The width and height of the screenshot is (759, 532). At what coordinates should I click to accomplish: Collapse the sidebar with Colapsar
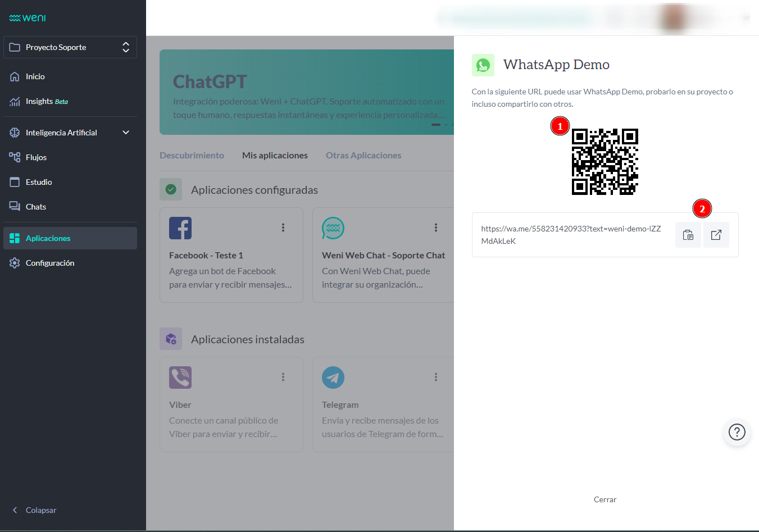coord(34,510)
